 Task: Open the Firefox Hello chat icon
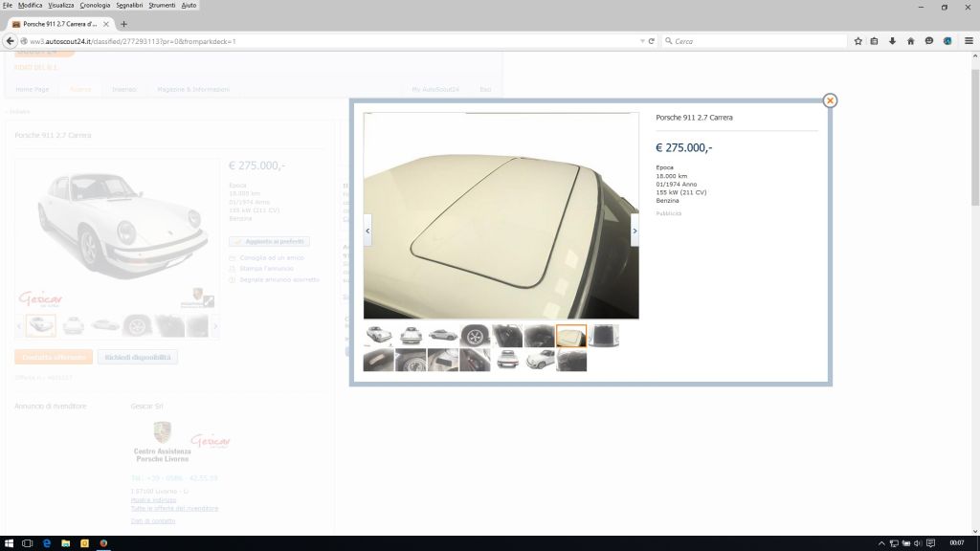(929, 41)
